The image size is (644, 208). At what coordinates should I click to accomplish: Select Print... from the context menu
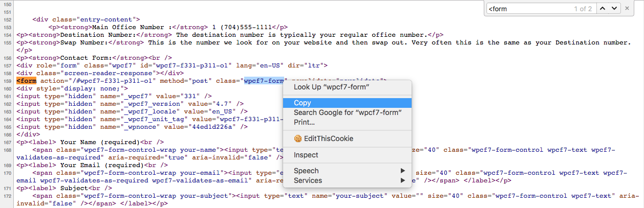(347, 122)
